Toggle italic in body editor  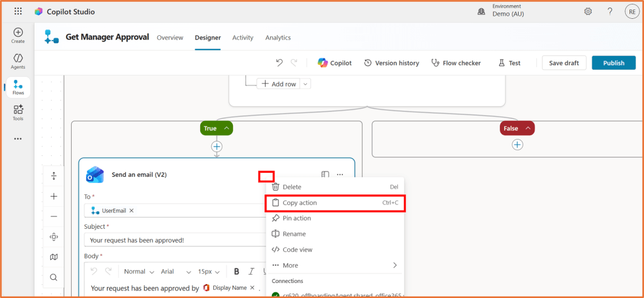pos(251,272)
